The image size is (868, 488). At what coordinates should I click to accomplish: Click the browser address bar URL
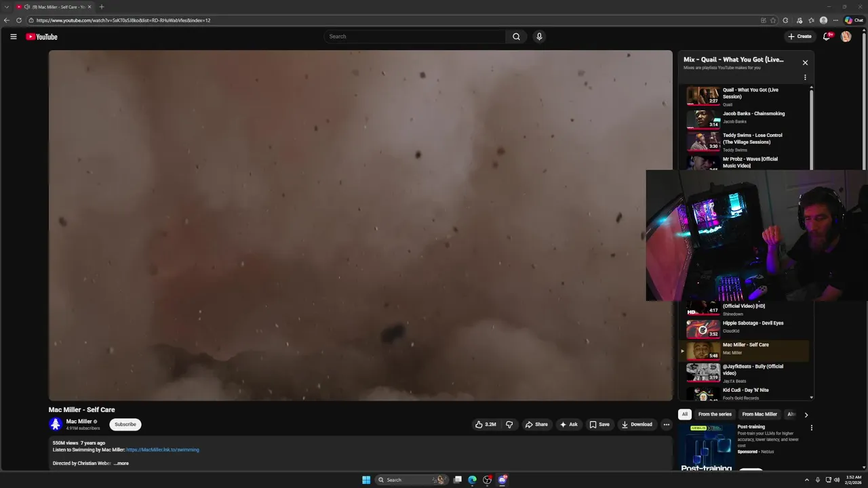[123, 20]
